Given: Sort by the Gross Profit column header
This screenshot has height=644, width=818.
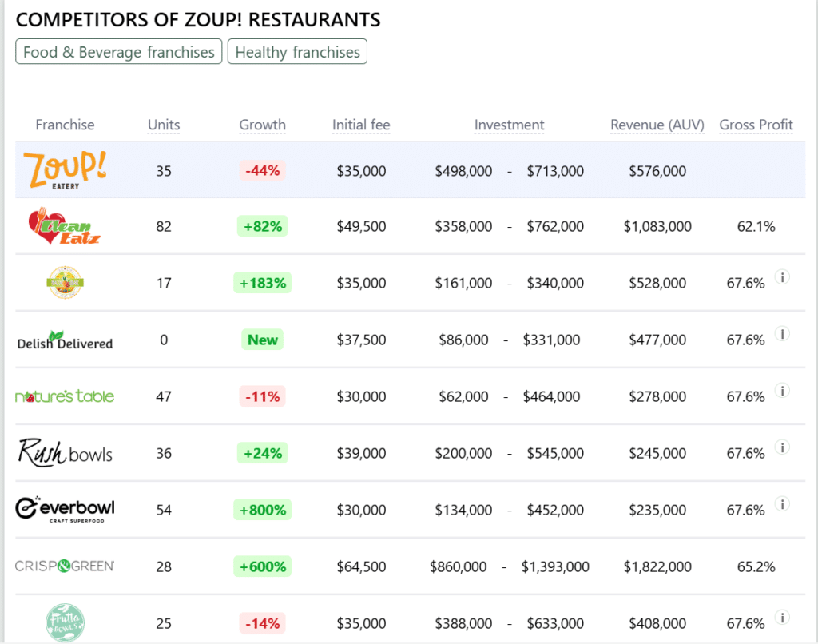Looking at the screenshot, I should 756,125.
